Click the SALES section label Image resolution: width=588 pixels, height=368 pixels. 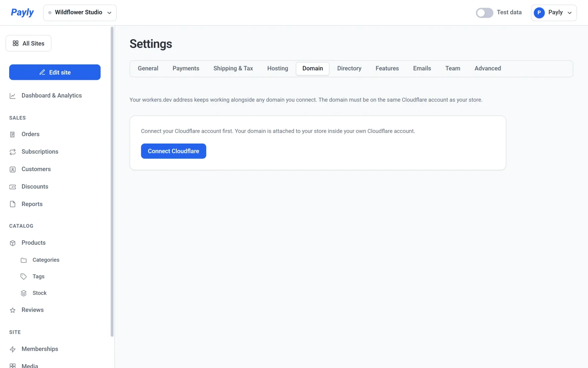[17, 118]
